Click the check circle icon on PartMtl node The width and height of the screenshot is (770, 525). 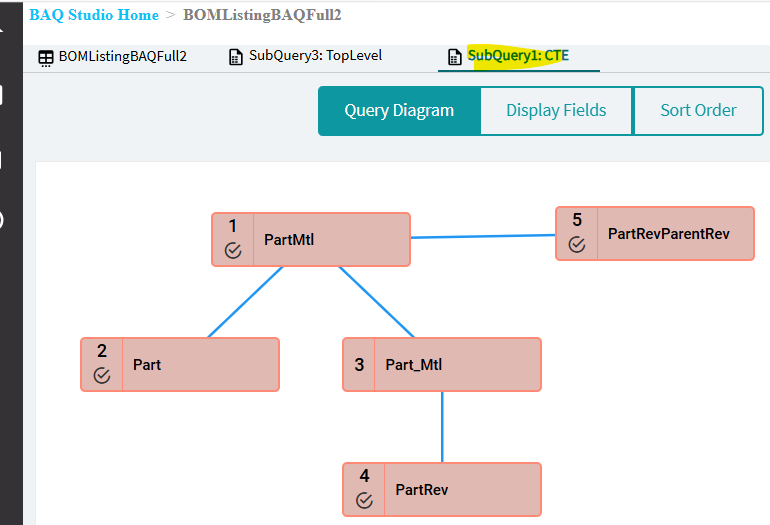[233, 250]
